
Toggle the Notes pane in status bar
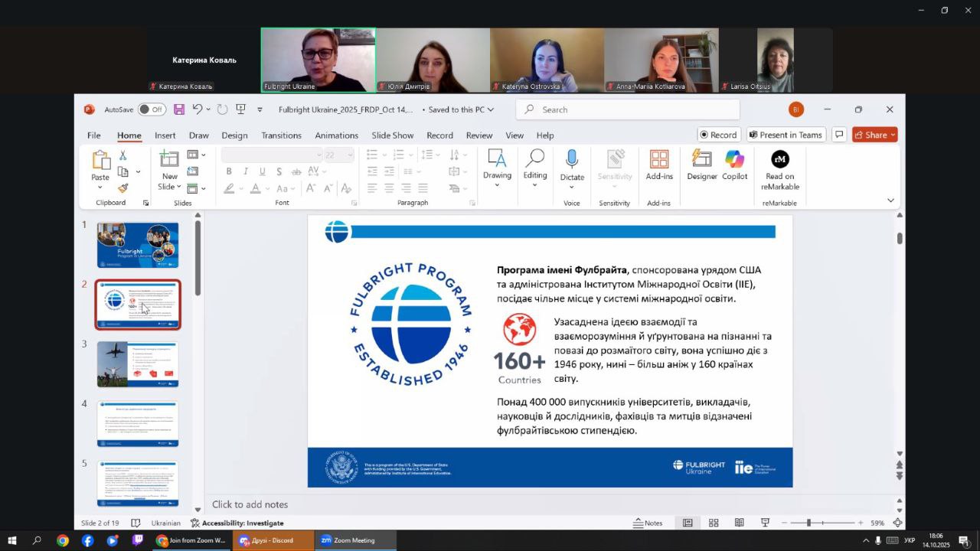pyautogui.click(x=648, y=523)
